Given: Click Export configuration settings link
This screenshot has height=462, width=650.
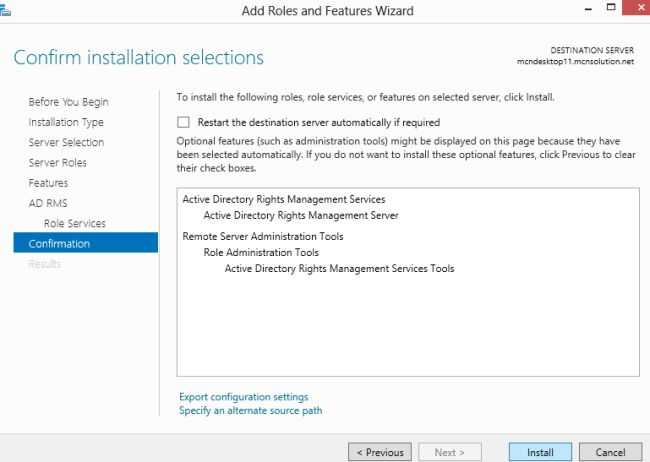Looking at the screenshot, I should tap(243, 397).
